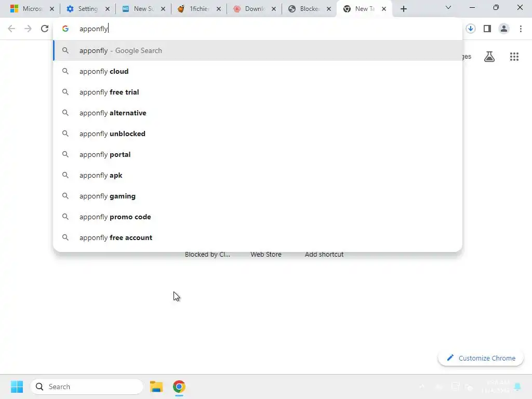The width and height of the screenshot is (532, 399).
Task: Choose the 'apponfly unblocked' suggestion
Action: 258,134
